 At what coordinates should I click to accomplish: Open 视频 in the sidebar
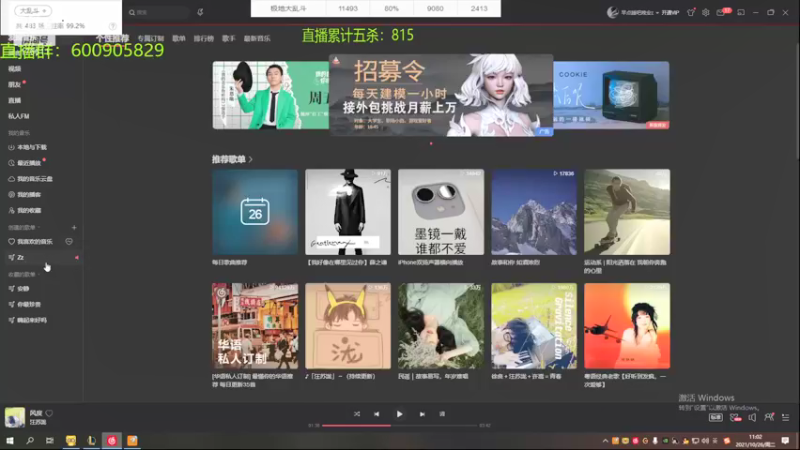pyautogui.click(x=15, y=68)
